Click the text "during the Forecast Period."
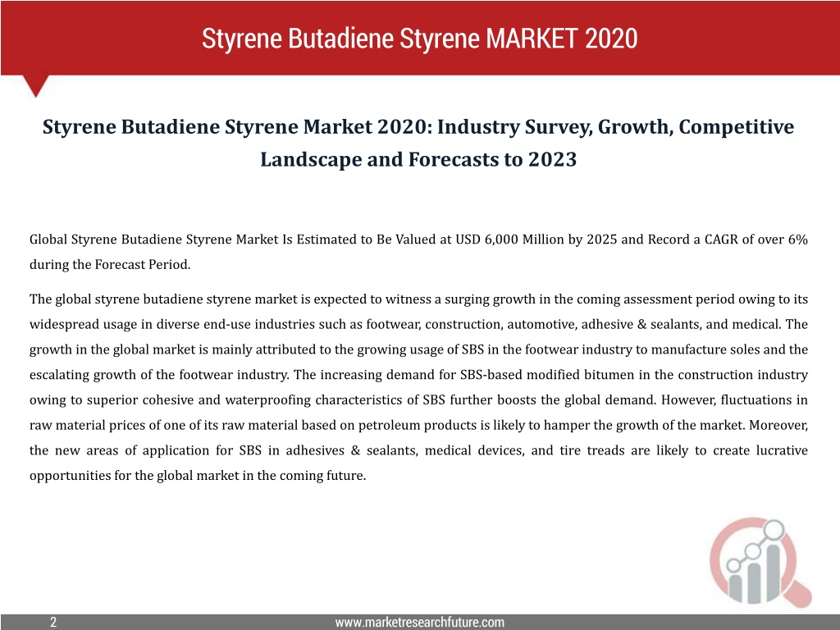This screenshot has width=840, height=630. click(110, 265)
